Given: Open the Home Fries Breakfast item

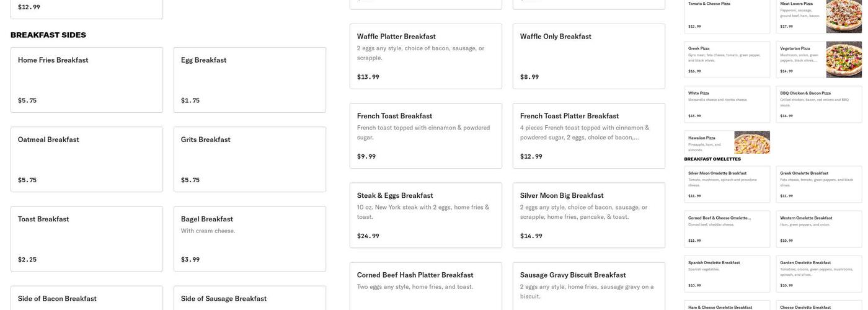Looking at the screenshot, I should (x=87, y=80).
